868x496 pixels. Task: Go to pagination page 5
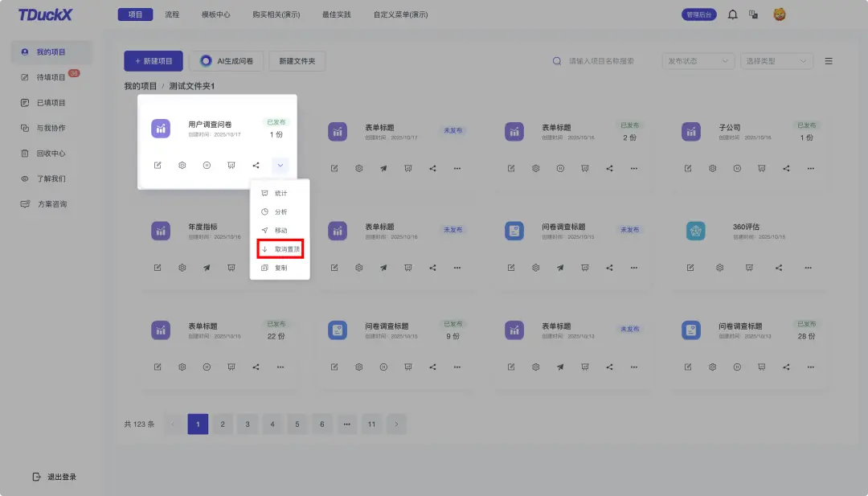click(297, 424)
